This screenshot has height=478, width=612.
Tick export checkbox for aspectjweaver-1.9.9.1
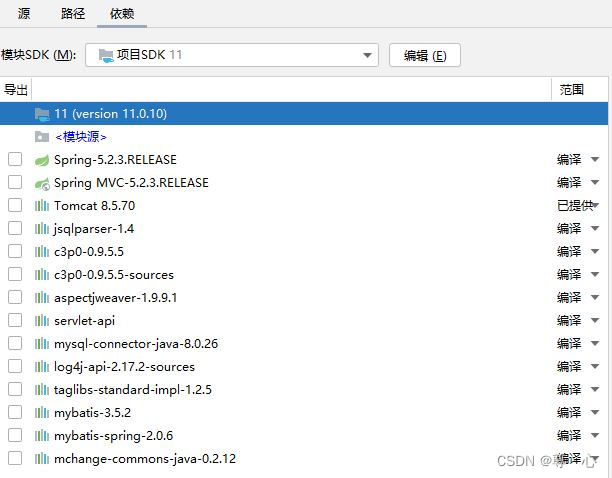[x=15, y=297]
